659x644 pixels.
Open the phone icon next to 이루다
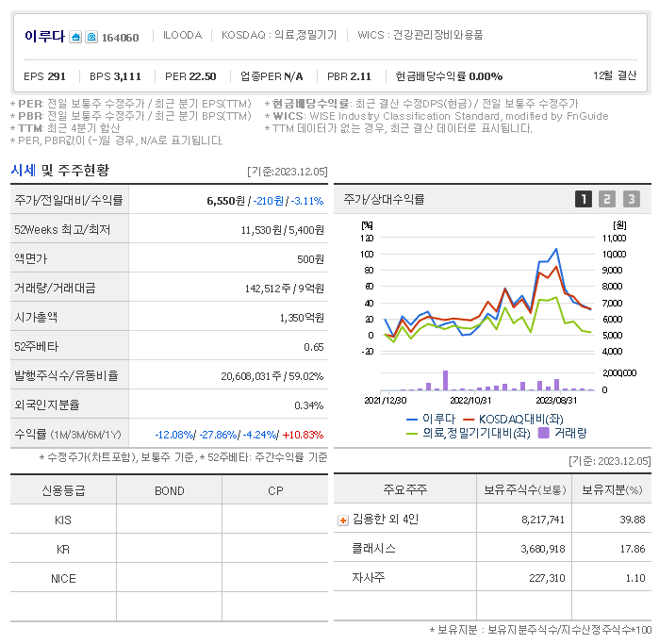coord(91,37)
